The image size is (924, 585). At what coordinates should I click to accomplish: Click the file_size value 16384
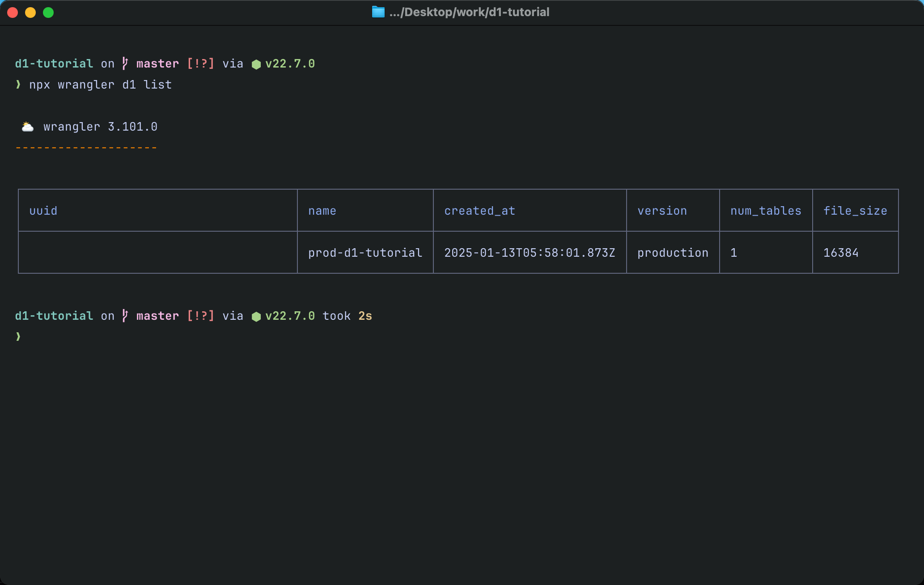841,253
